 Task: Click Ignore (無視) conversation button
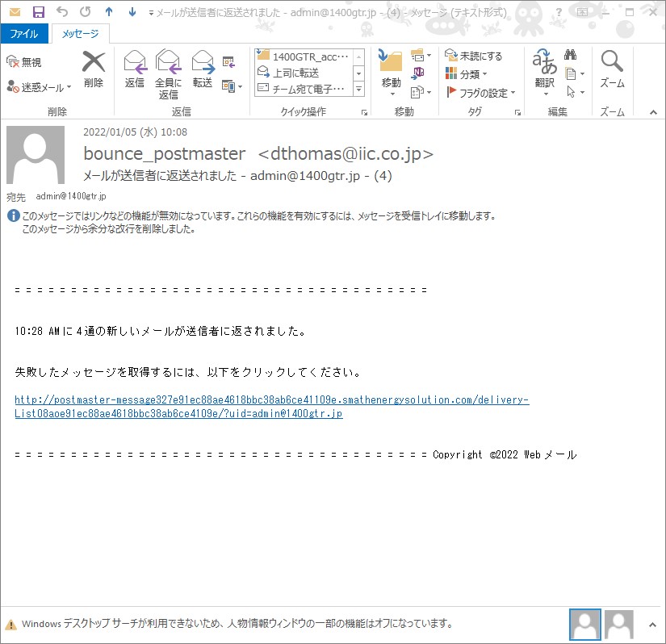pyautogui.click(x=23, y=62)
